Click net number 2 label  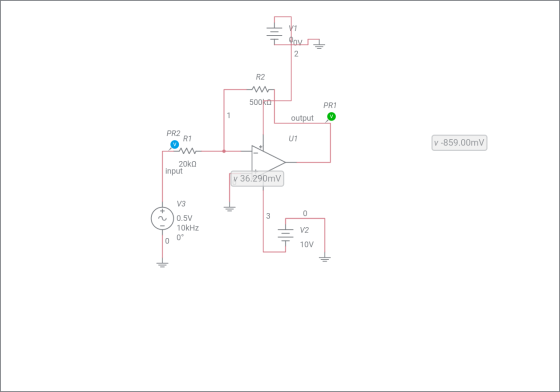296,54
